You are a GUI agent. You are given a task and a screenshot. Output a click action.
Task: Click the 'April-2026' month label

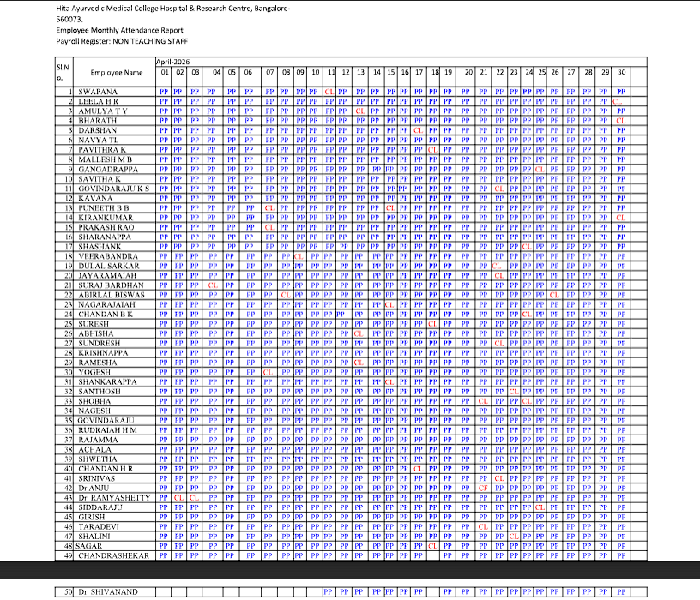[172, 62]
